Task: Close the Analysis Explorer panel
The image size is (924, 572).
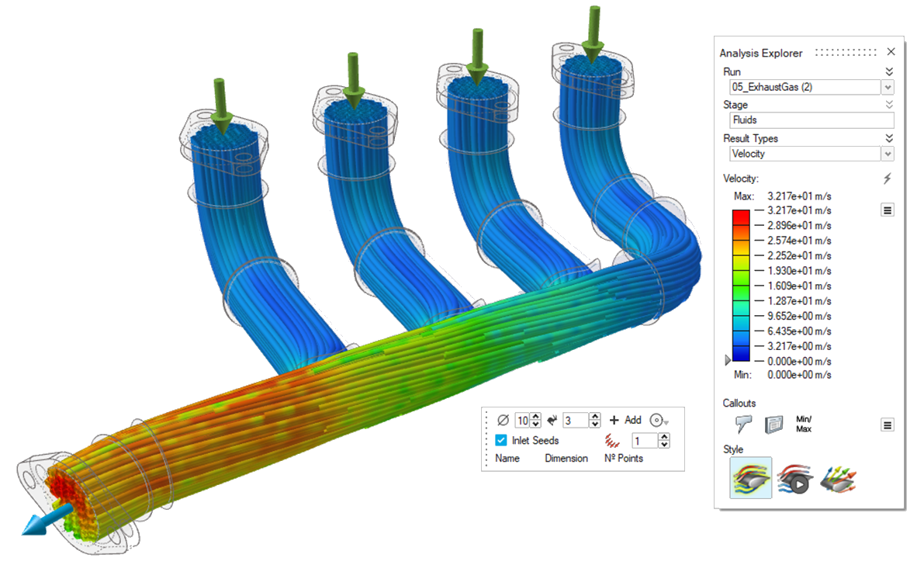Action: pyautogui.click(x=891, y=52)
